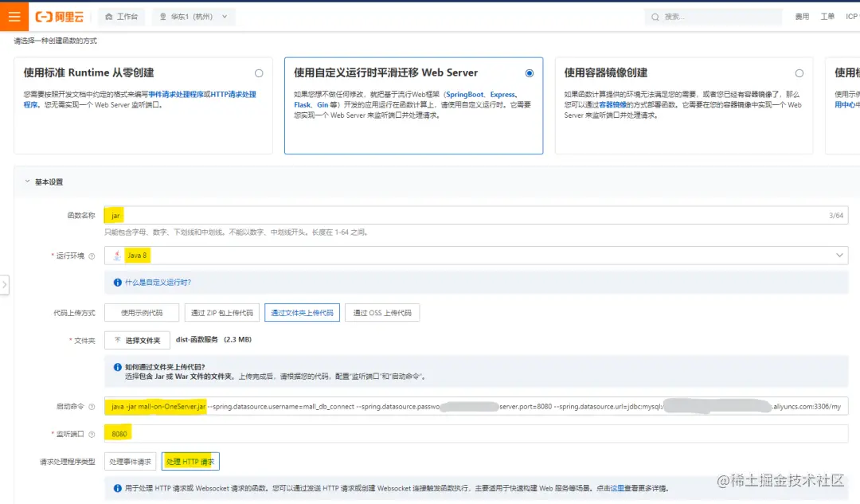The width and height of the screenshot is (860, 504).
Task: Open the 费用 menu
Action: click(x=802, y=17)
